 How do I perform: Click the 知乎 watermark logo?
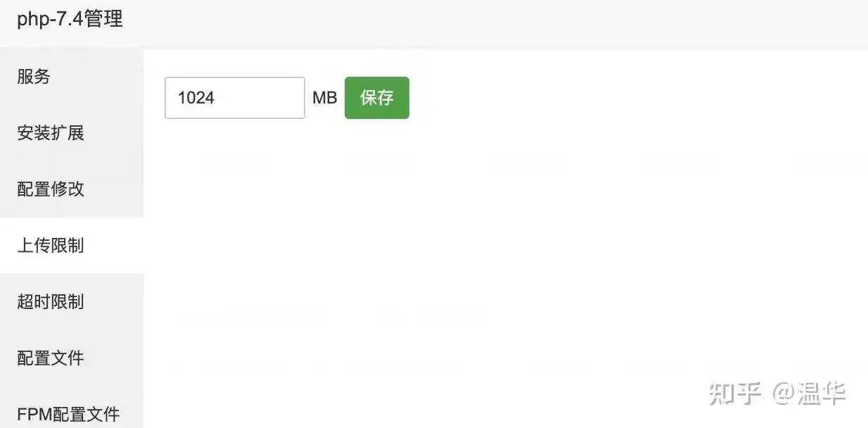pos(735,394)
